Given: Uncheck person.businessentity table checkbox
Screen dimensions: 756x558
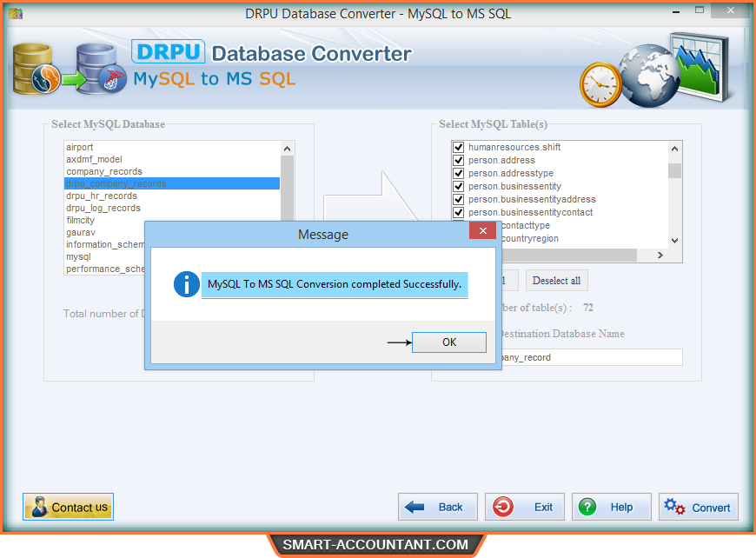Looking at the screenshot, I should tap(459, 186).
